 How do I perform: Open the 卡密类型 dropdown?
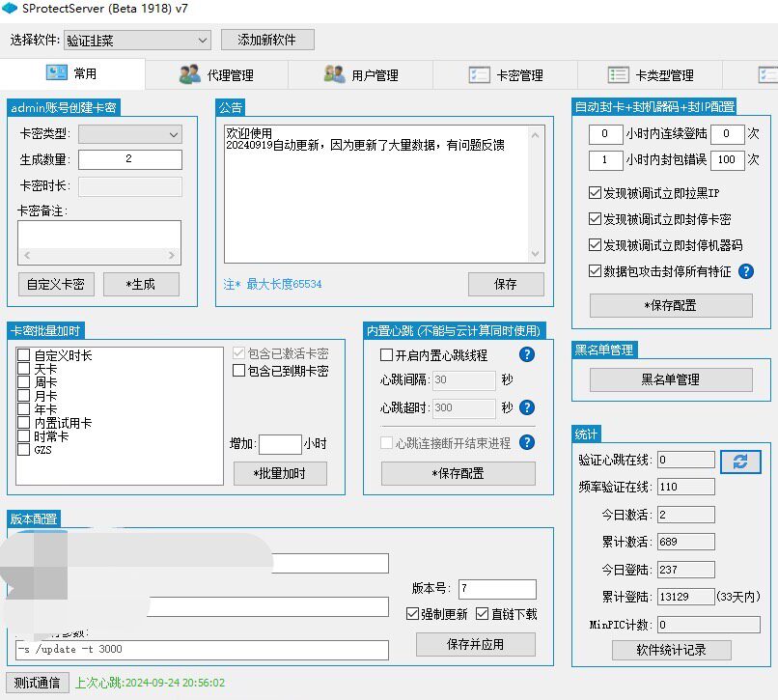click(x=130, y=134)
